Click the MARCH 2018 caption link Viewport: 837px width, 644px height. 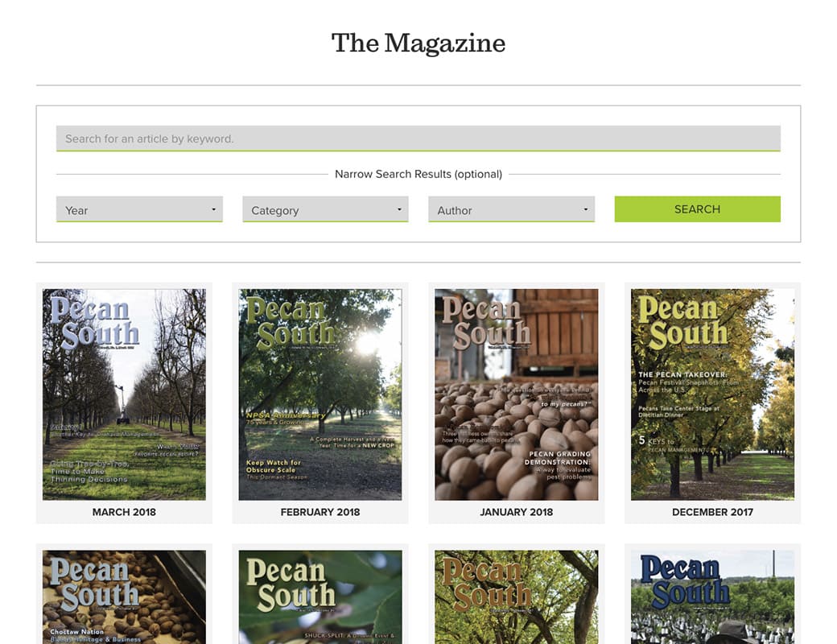pos(124,512)
